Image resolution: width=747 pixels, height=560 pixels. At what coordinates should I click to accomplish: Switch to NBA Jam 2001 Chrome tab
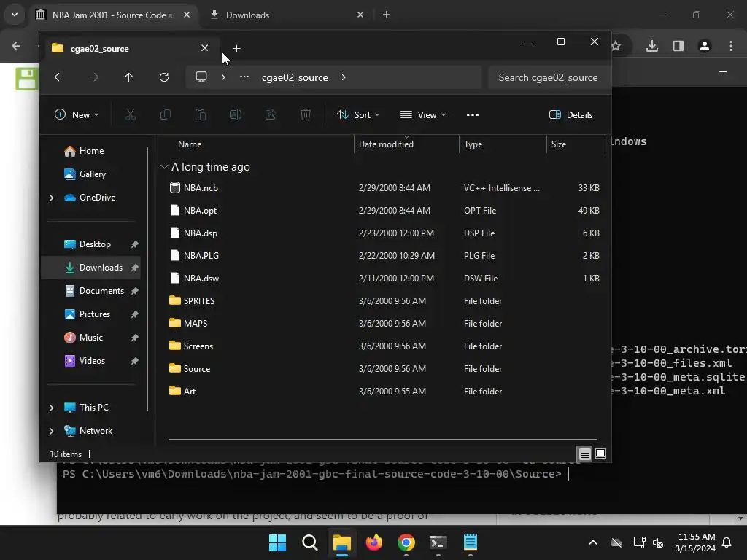(113, 15)
